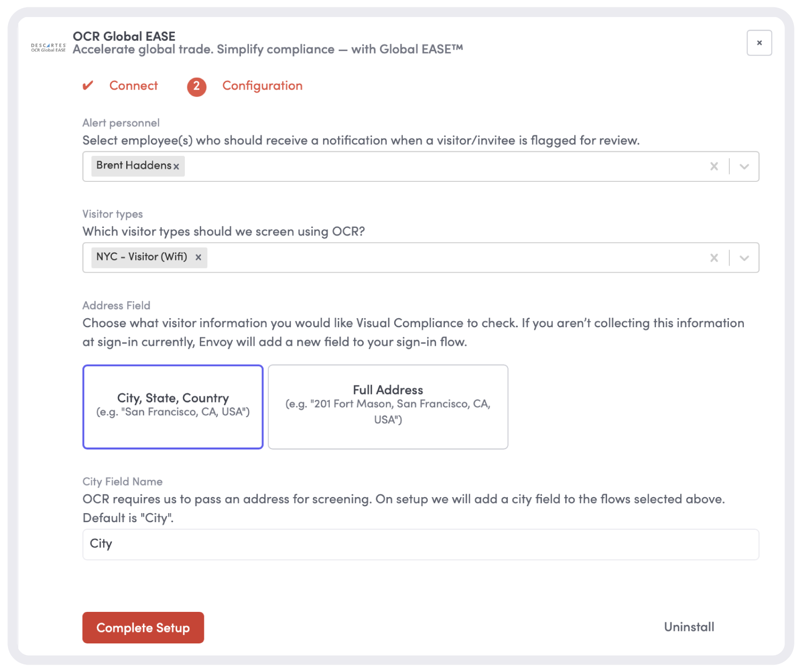Screen dimensions: 802x672
Task: Click inside the Visitor types select field
Action: pos(421,258)
